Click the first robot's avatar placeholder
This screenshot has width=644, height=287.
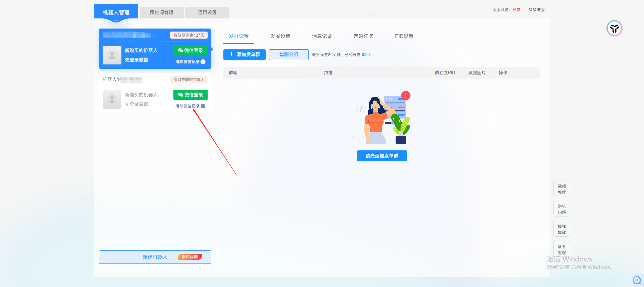112,55
